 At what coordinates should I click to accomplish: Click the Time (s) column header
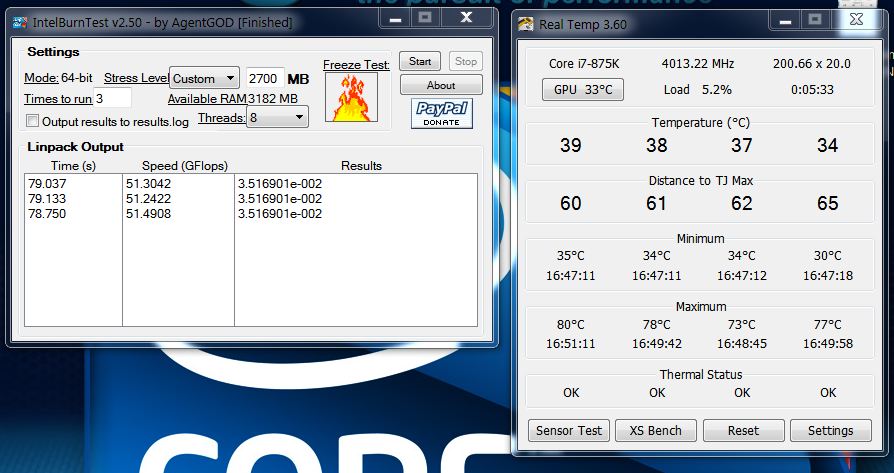[x=73, y=166]
